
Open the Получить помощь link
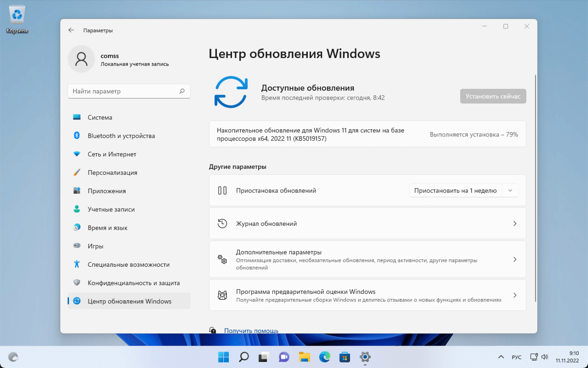251,330
